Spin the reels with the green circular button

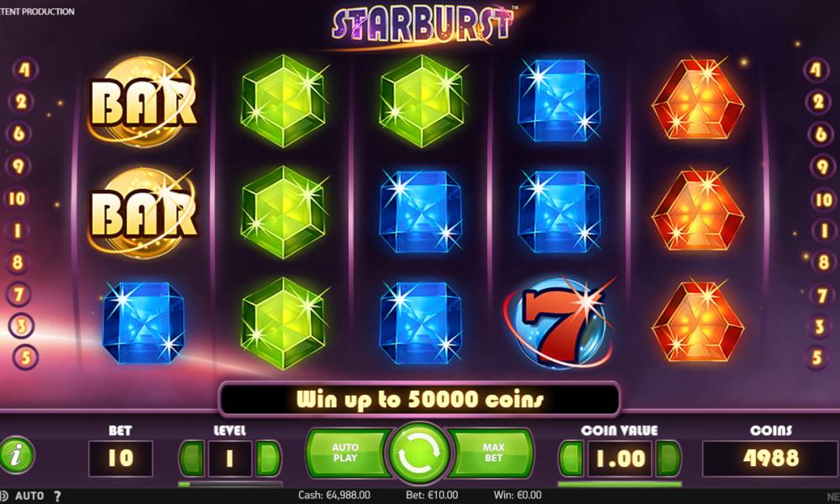[x=419, y=454]
